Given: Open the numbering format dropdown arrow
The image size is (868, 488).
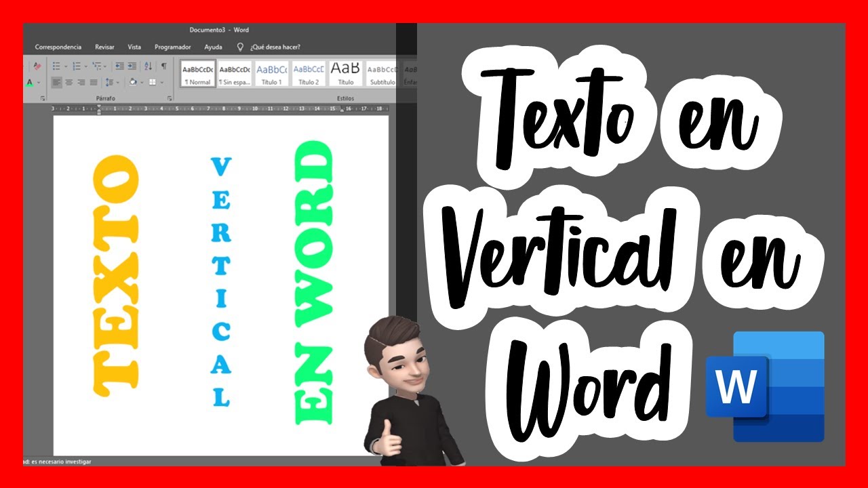Looking at the screenshot, I should [85, 66].
